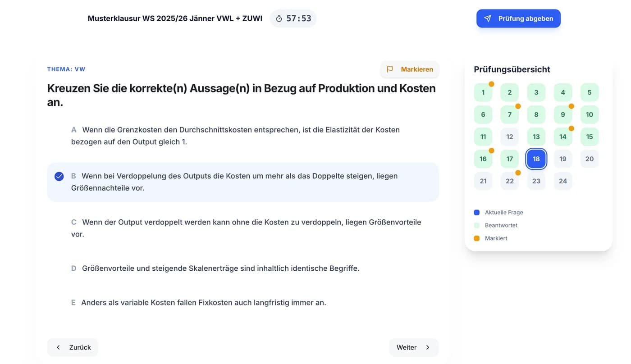Select answer C about Größenvorteile

pyautogui.click(x=243, y=228)
